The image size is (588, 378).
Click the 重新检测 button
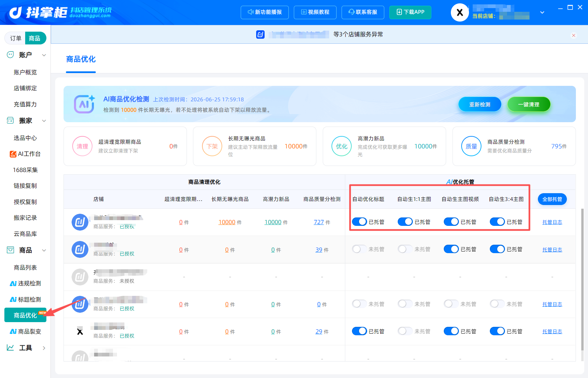point(480,104)
